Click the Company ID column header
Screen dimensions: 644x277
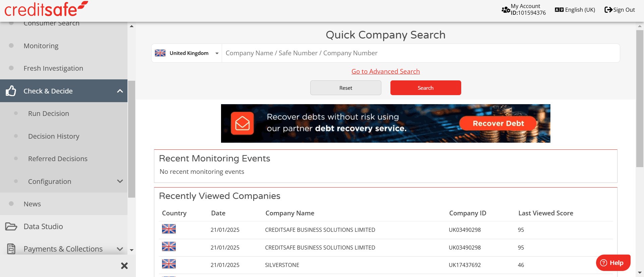point(468,213)
